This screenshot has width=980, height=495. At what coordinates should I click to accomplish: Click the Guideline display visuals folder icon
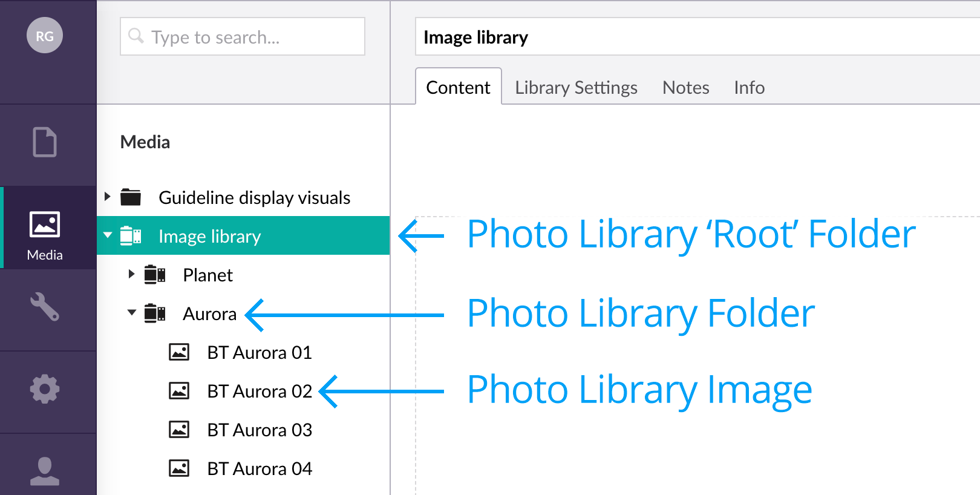[x=131, y=197]
